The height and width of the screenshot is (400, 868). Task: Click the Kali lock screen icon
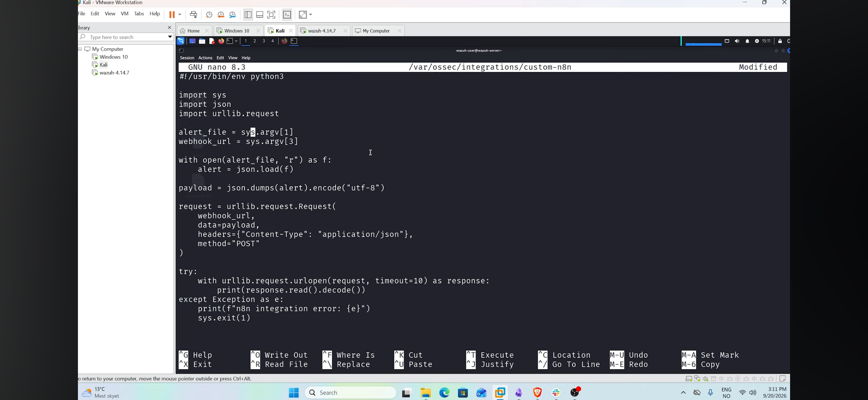(780, 41)
